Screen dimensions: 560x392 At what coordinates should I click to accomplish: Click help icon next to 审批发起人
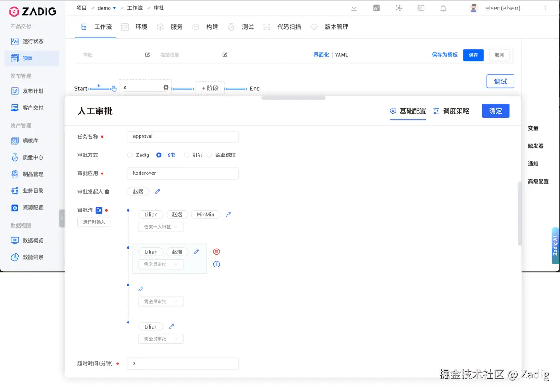coord(107,191)
